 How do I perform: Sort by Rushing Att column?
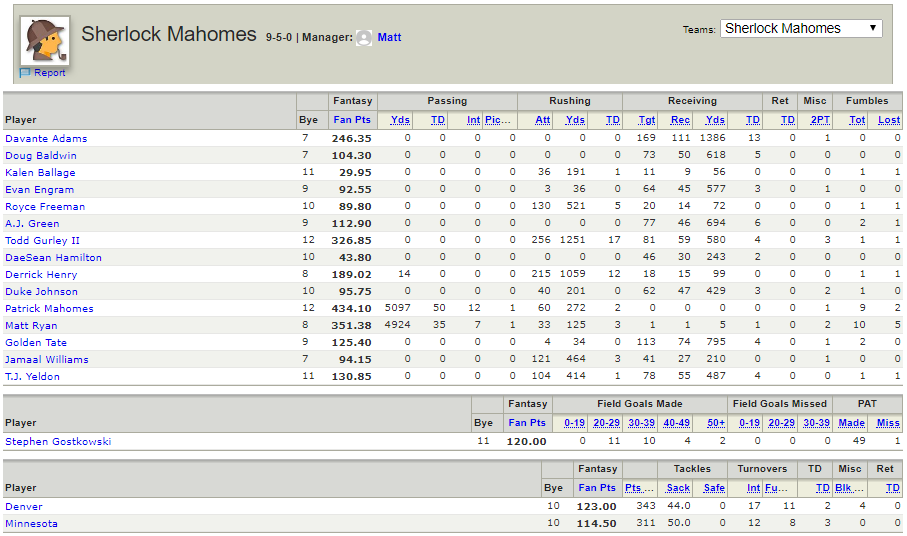click(543, 120)
